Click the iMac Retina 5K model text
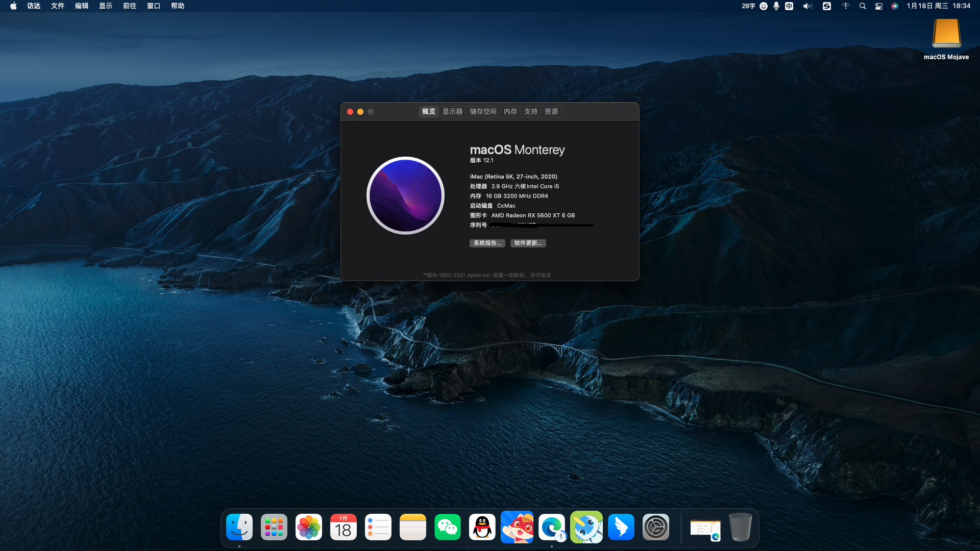Viewport: 980px width, 551px height. click(513, 177)
